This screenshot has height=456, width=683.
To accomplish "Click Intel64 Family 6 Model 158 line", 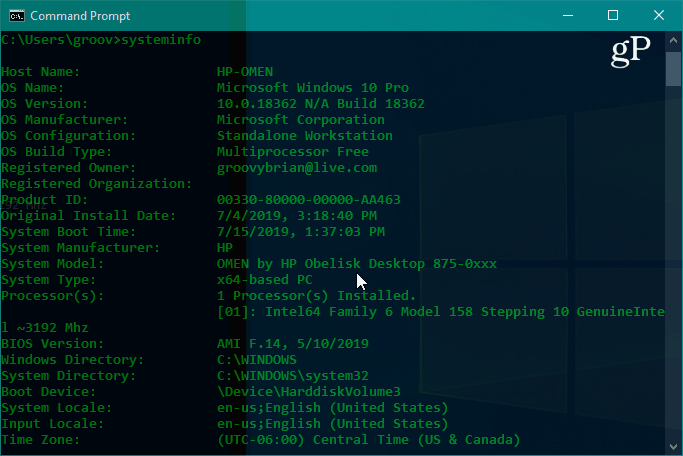I will coord(441,312).
